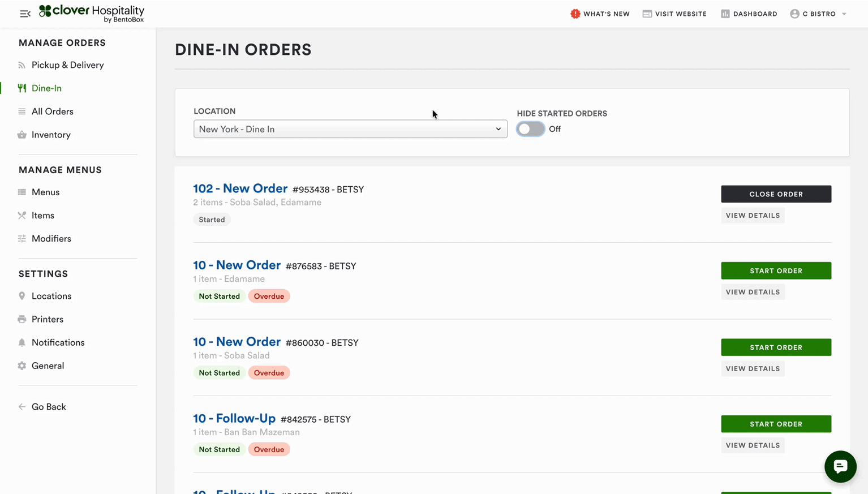Start order #876583
The width and height of the screenshot is (868, 494).
point(776,270)
